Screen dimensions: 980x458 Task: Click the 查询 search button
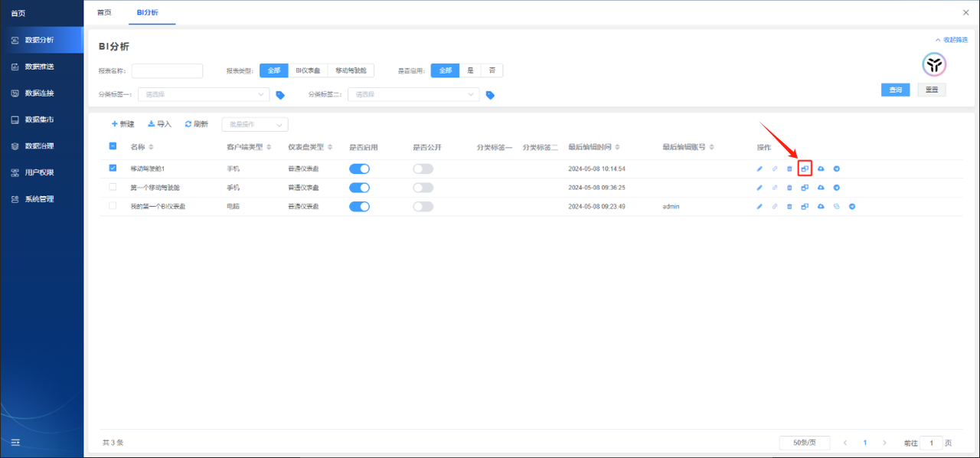pos(896,90)
